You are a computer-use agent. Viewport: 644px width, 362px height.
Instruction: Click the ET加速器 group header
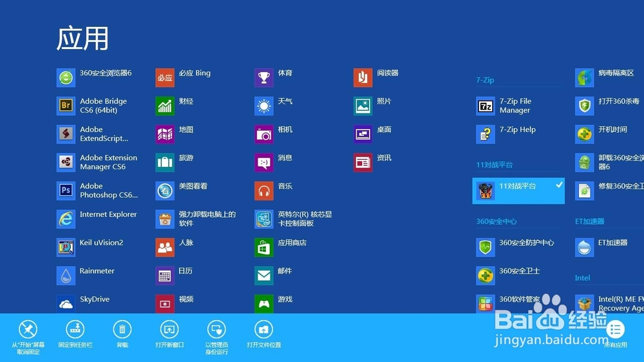coord(590,222)
